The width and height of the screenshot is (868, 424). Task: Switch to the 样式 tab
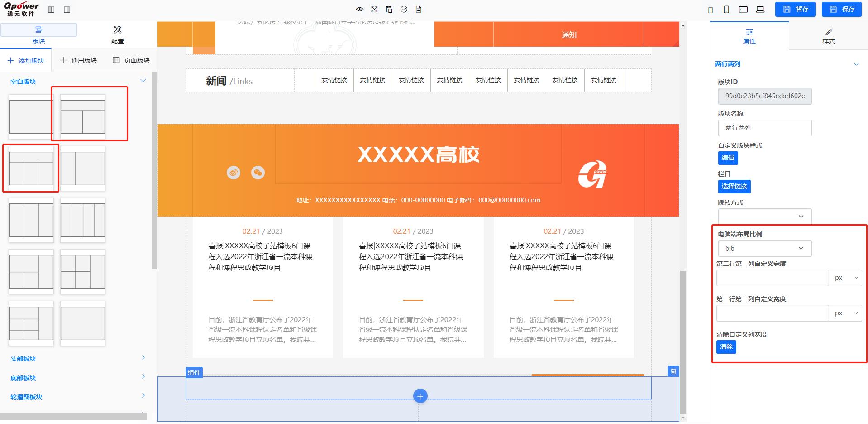point(828,36)
